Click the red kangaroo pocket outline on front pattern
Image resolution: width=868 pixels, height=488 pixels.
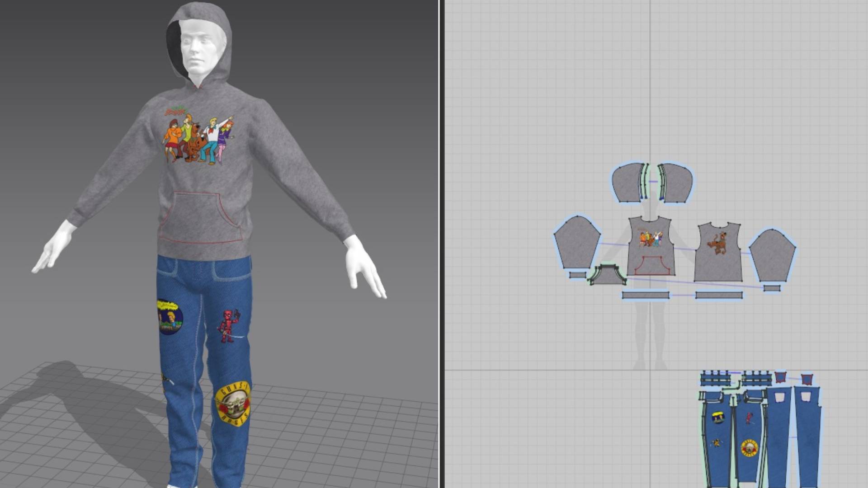652,266
